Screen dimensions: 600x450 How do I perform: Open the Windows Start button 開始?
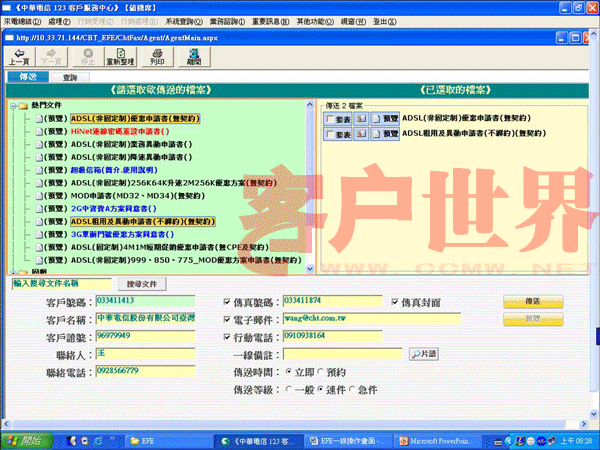tap(24, 440)
